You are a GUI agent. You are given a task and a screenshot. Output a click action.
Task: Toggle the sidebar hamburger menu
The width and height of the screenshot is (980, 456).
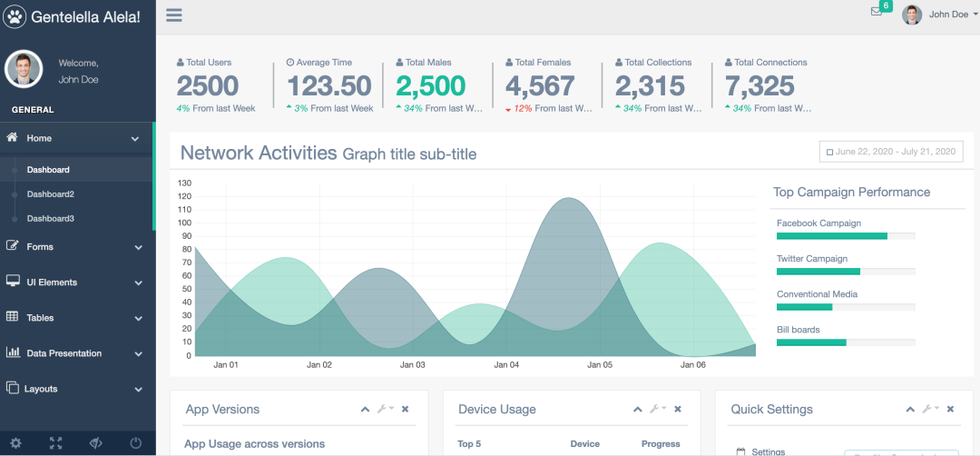pos(174,15)
